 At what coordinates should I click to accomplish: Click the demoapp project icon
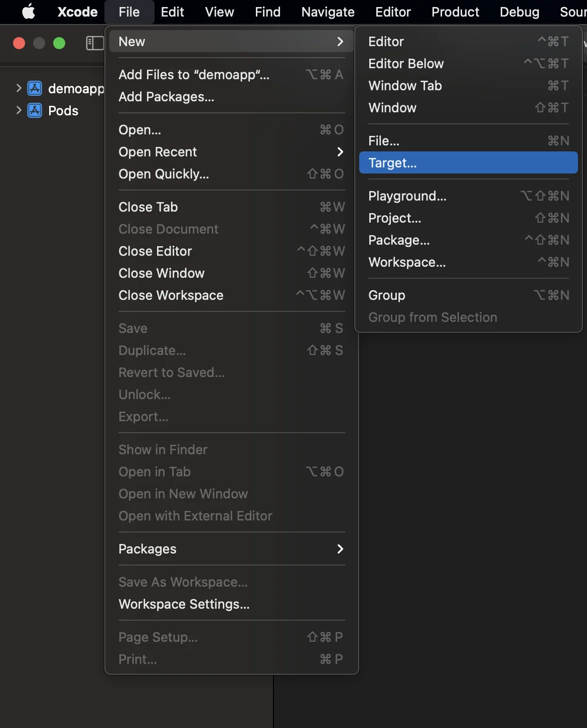(x=35, y=89)
